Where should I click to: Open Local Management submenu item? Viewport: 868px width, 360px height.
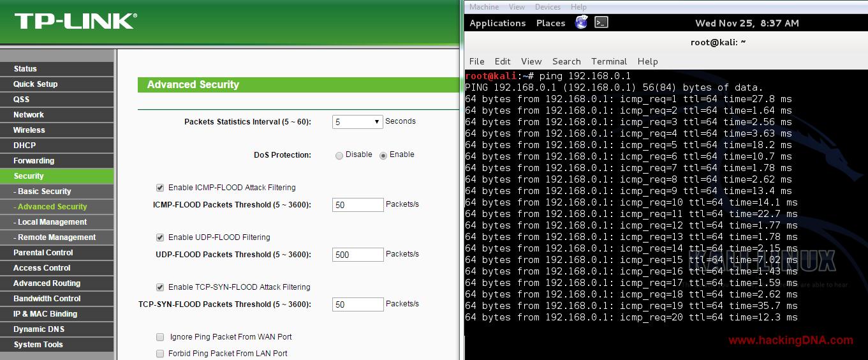pyautogui.click(x=57, y=222)
